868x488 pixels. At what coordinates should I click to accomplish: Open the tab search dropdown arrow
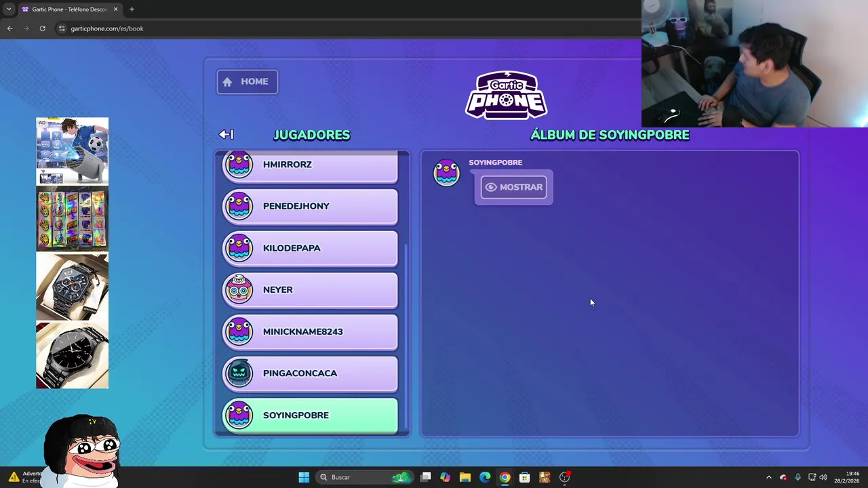(x=8, y=9)
